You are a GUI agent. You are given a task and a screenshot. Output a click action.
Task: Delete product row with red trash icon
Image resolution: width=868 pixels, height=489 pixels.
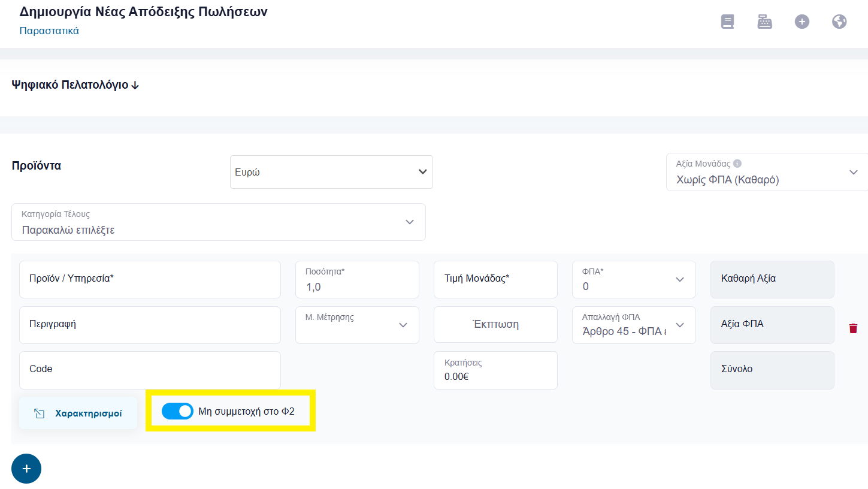point(854,328)
